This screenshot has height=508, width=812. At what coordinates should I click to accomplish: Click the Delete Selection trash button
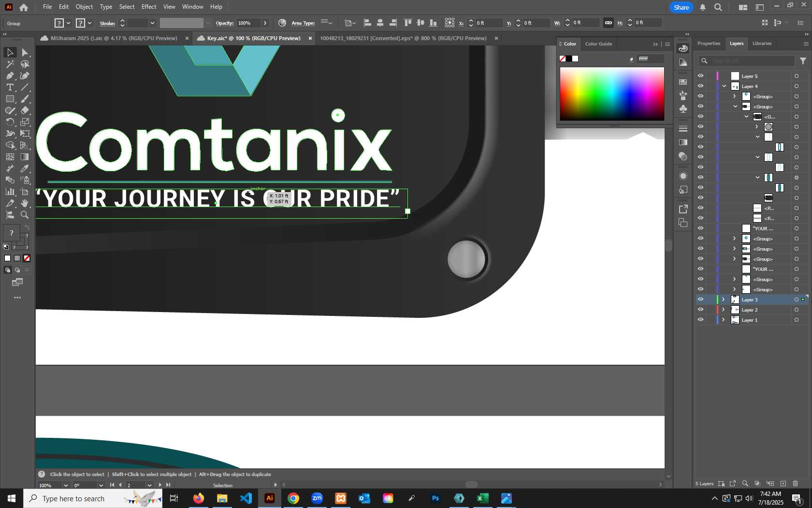click(x=796, y=484)
